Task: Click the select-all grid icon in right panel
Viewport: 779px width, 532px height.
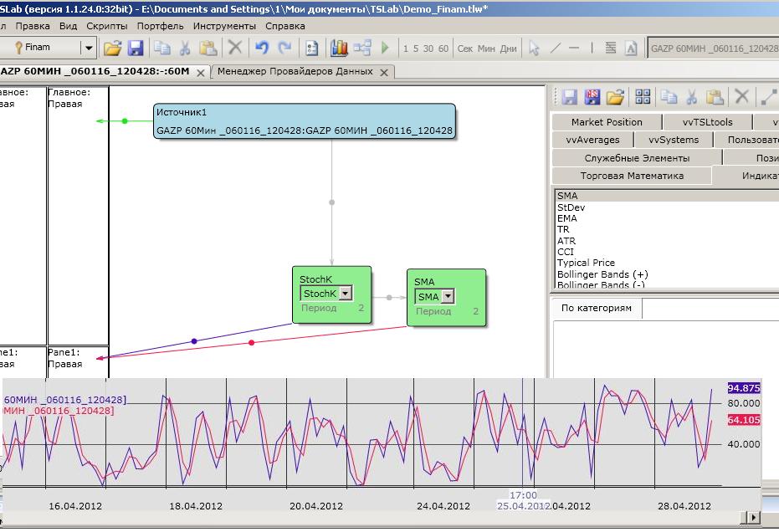Action: point(643,97)
